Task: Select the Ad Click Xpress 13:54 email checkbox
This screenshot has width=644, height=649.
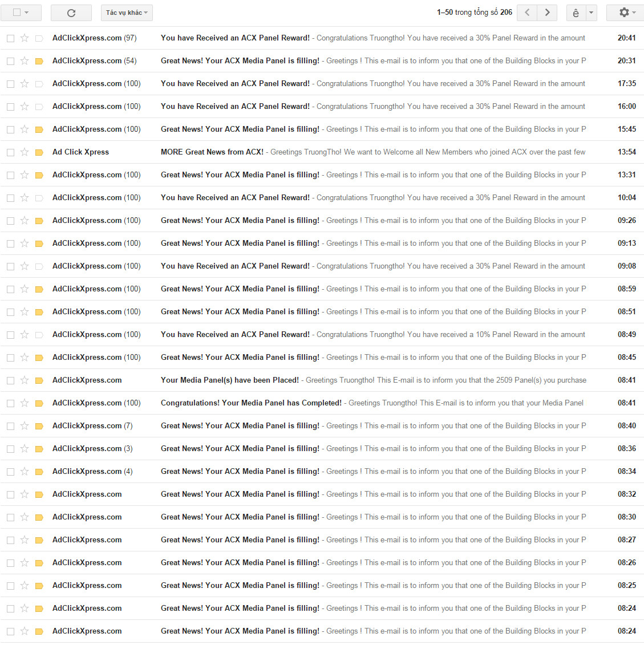Action: 11,152
